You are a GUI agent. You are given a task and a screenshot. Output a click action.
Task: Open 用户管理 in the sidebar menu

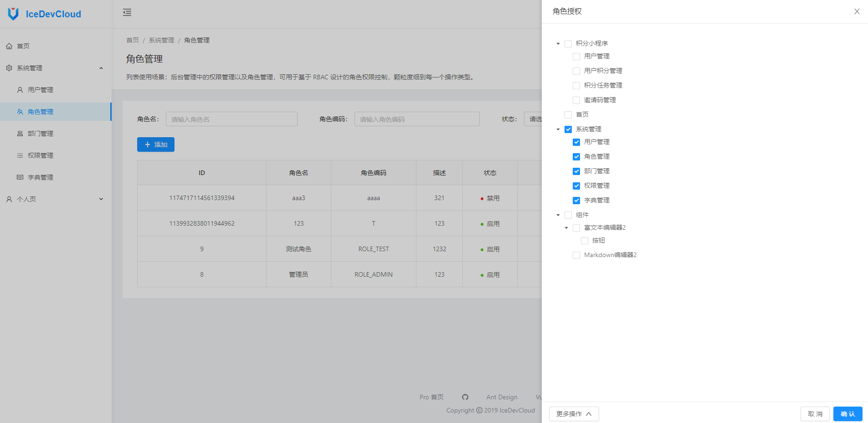[x=56, y=90]
